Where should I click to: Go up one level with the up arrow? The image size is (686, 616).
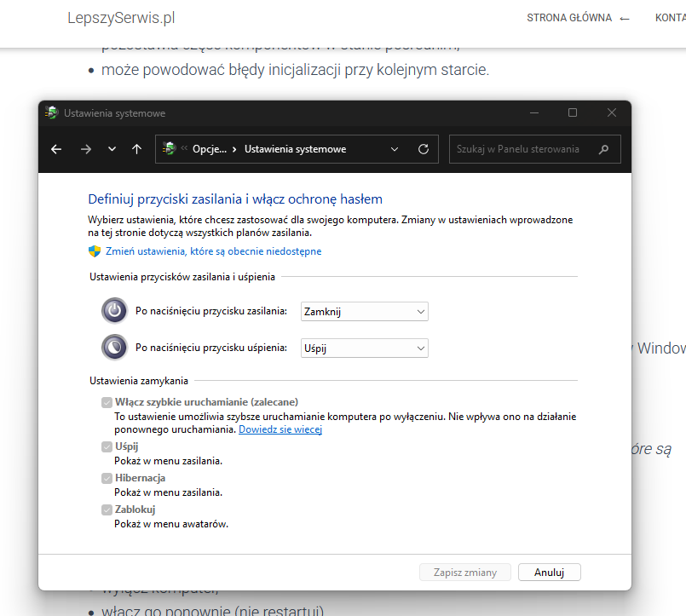pos(136,148)
